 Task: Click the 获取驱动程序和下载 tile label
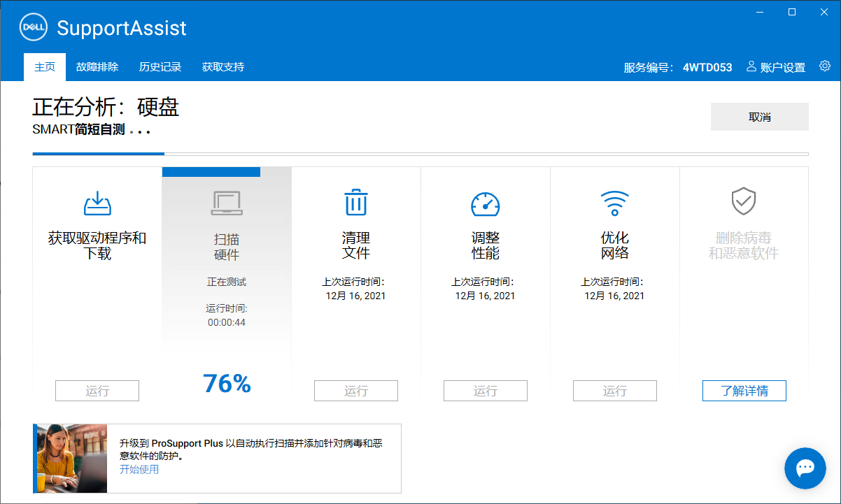97,245
